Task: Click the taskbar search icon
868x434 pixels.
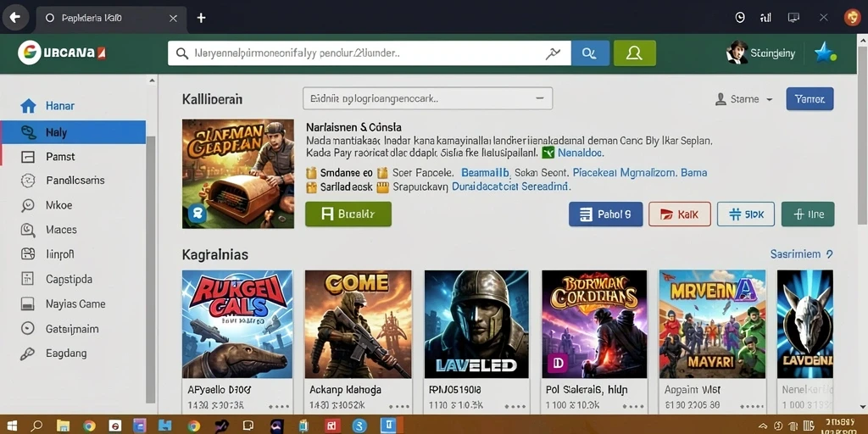Action: coord(36,426)
